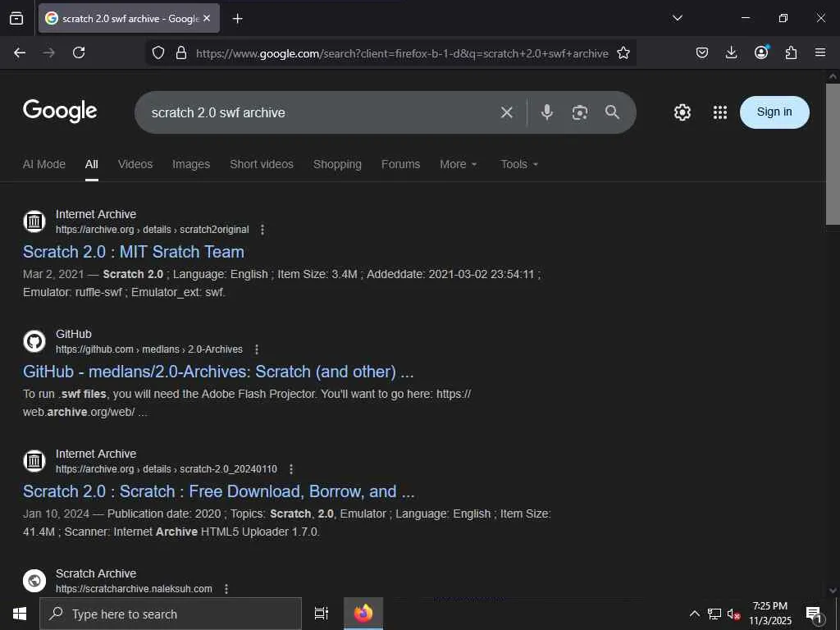The width and height of the screenshot is (840, 630).
Task: Open Firefox View icon in tab bar
Action: click(x=16, y=18)
